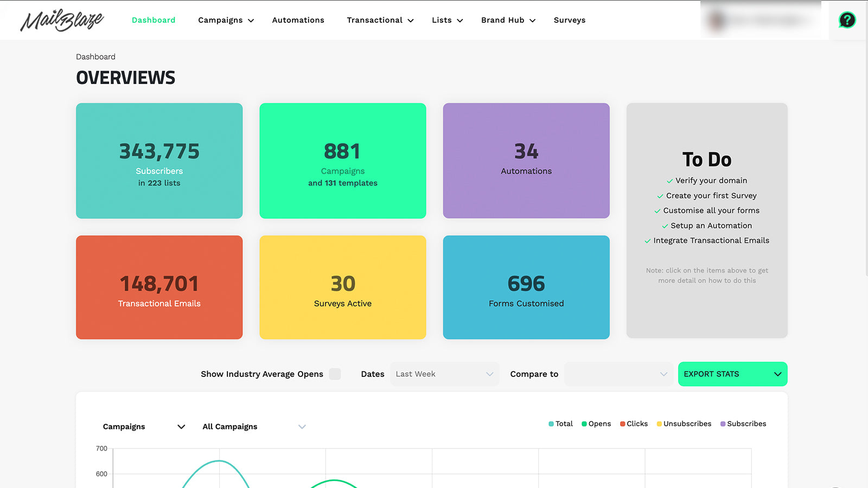Go to the Automations menu item

(x=298, y=20)
